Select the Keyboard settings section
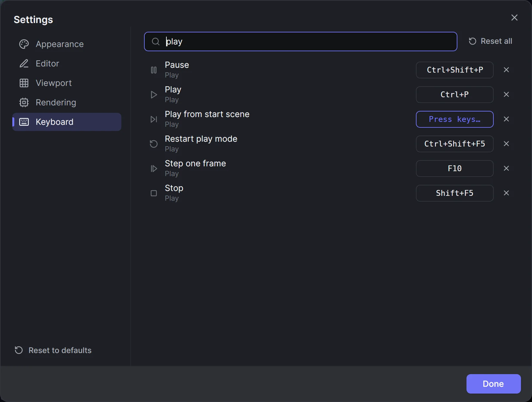The width and height of the screenshot is (532, 402). (x=67, y=122)
